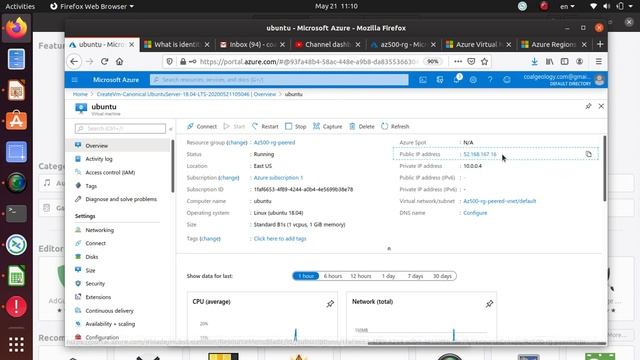Open Firefox library icon
The width and height of the screenshot is (640, 360).
pyautogui.click(x=549, y=62)
